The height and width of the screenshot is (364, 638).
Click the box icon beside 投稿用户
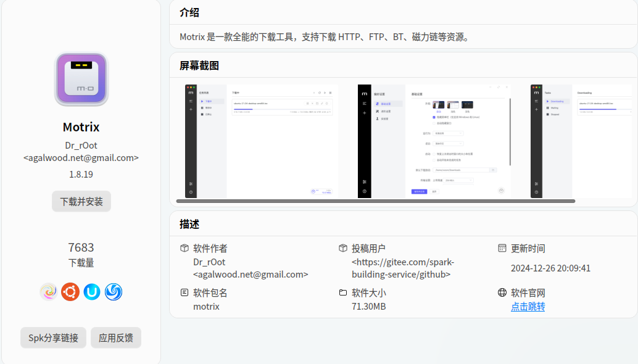343,248
